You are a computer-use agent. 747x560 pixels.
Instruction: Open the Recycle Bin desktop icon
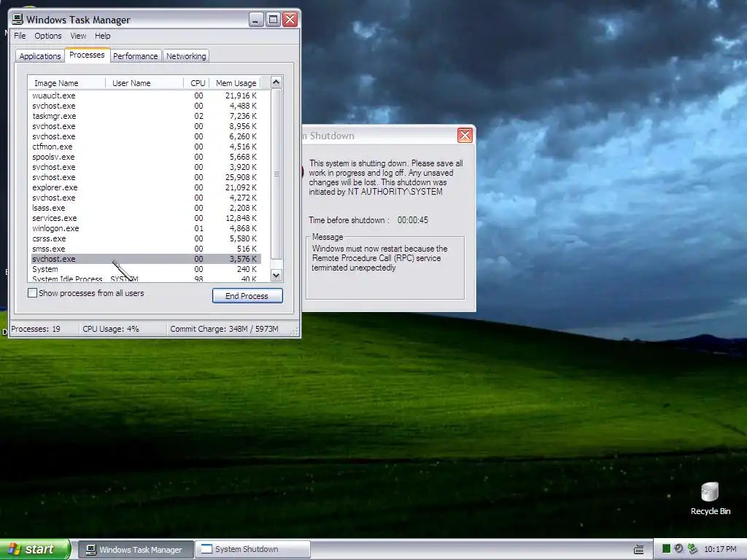pyautogui.click(x=710, y=499)
